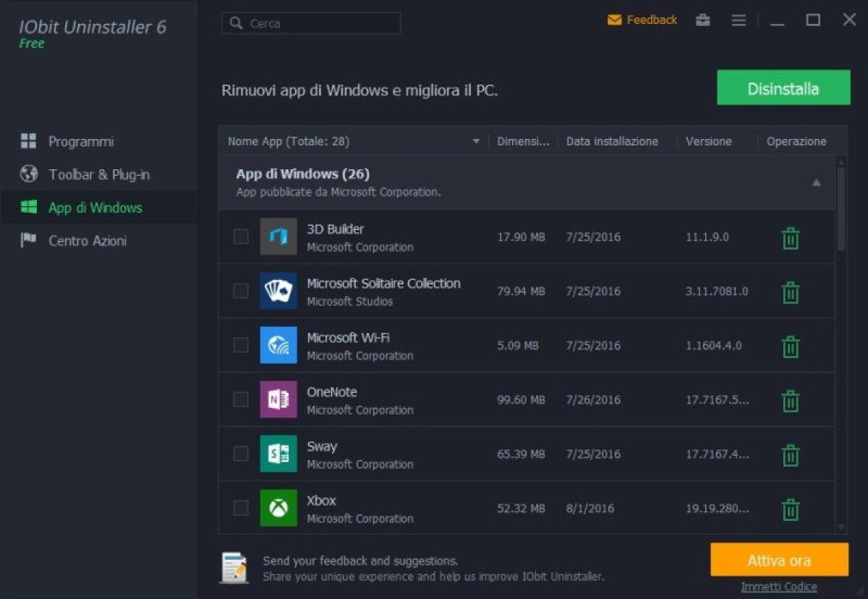Select the Versione column header

[709, 141]
